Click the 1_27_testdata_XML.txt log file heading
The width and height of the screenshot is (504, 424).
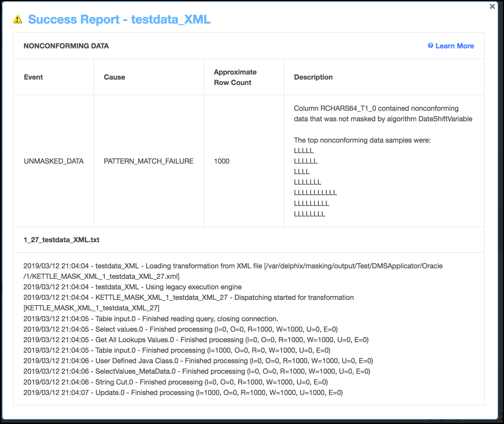click(61, 240)
